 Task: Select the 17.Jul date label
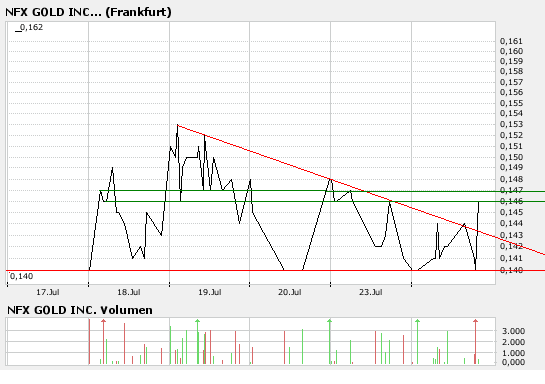click(48, 292)
